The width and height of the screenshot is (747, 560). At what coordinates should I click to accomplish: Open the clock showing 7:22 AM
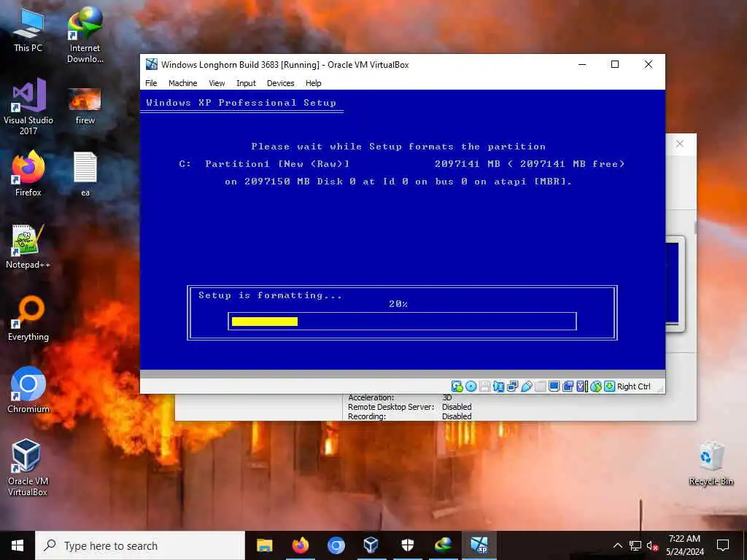coord(684,545)
